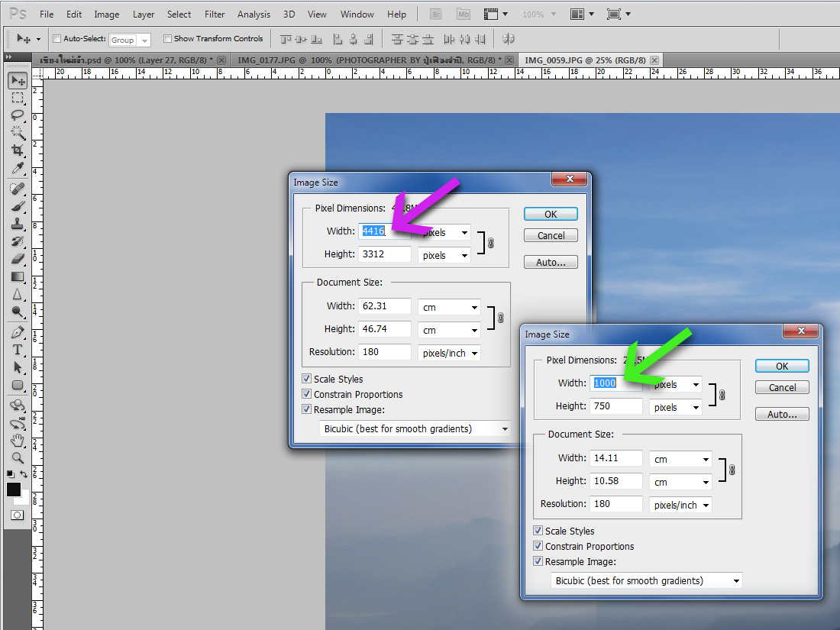This screenshot has width=840, height=630.
Task: Open the Resolution pixels/inch dropdown in 1000-width dialog
Action: point(680,505)
